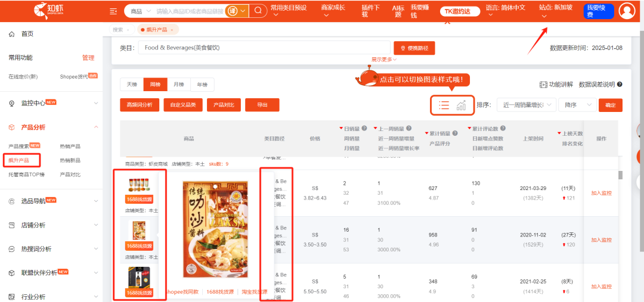Close the 搜索 tab
Viewport: 644px width, 302px height.
tap(128, 30)
